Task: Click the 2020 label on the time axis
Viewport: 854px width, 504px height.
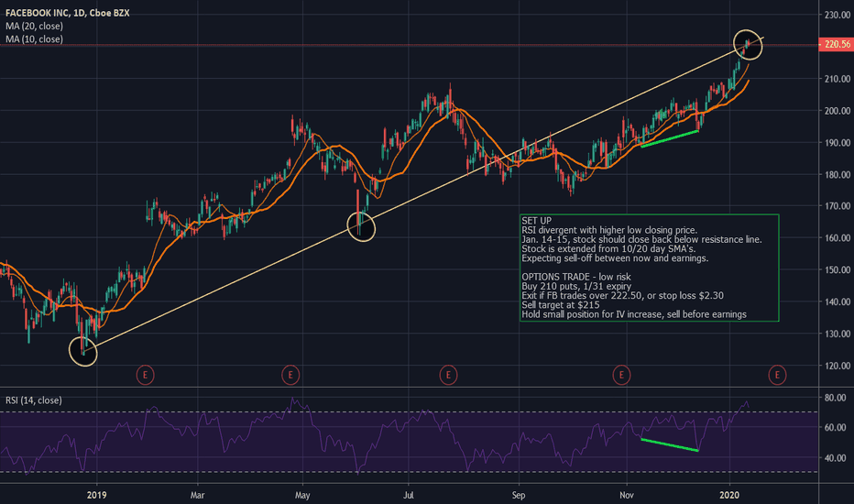Action: pyautogui.click(x=729, y=495)
